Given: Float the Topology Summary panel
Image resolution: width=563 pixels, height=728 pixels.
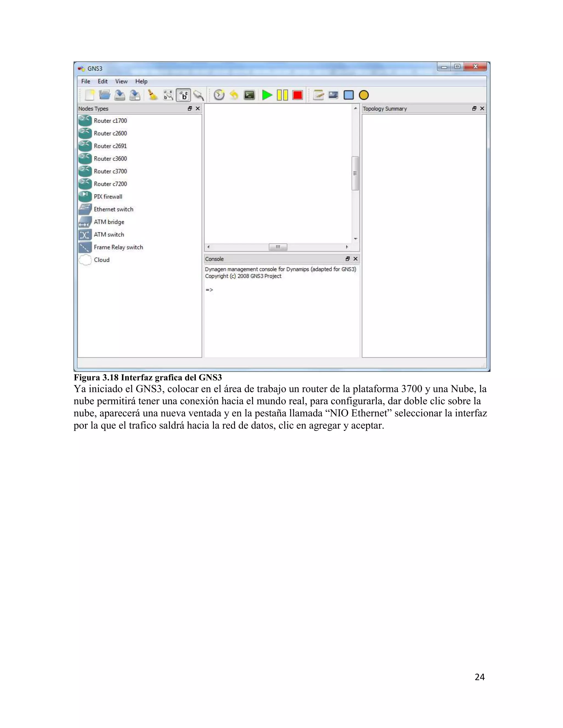Looking at the screenshot, I should coord(474,109).
